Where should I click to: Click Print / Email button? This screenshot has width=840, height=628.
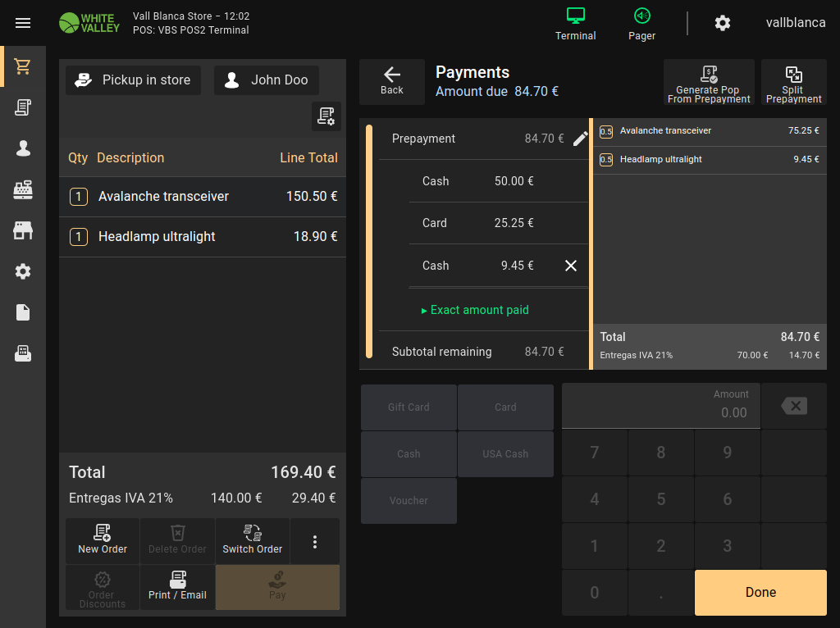point(177,588)
